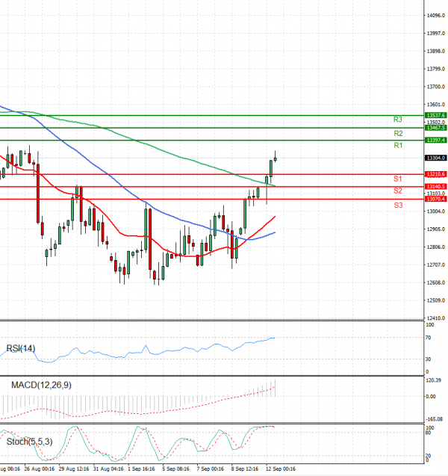Click the 14096.0 price axis label
448x476 pixels.
click(436, 15)
